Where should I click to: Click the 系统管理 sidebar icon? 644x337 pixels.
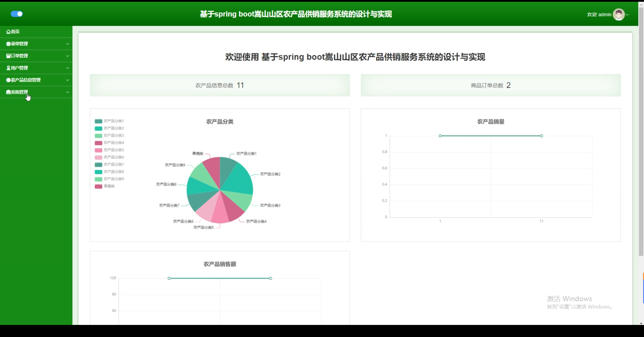(8, 92)
